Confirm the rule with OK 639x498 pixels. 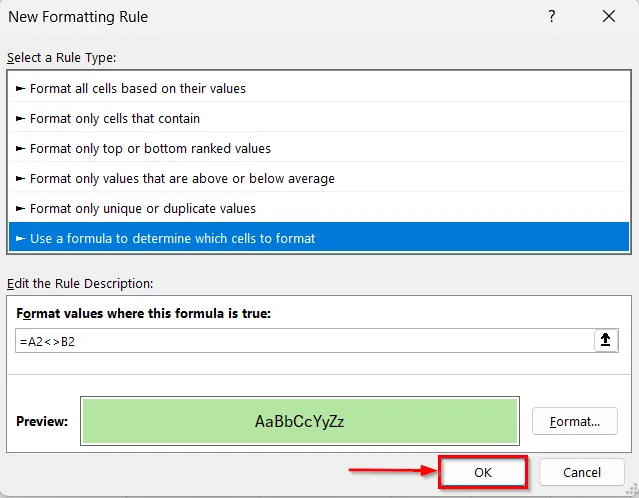point(483,472)
